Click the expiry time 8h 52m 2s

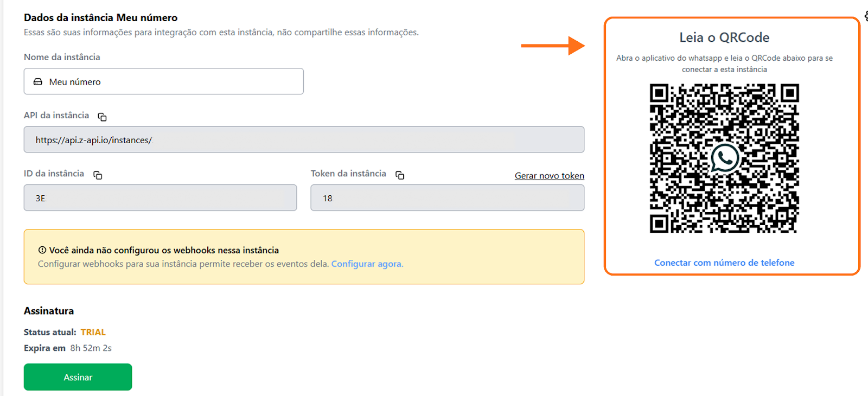[91, 348]
